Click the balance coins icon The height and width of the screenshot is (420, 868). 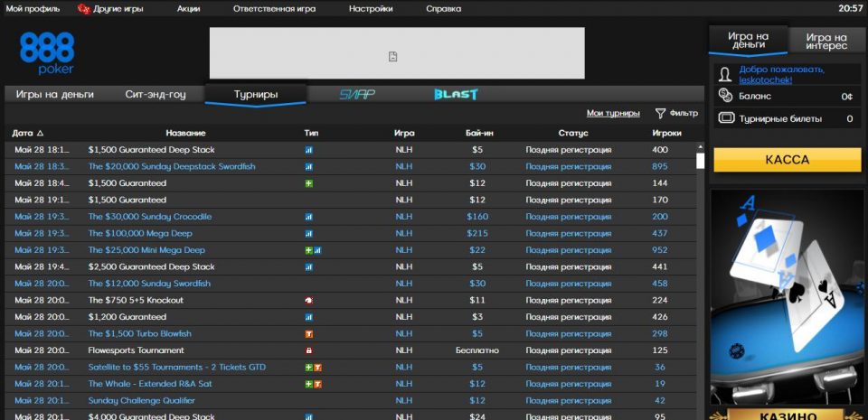[x=725, y=96]
